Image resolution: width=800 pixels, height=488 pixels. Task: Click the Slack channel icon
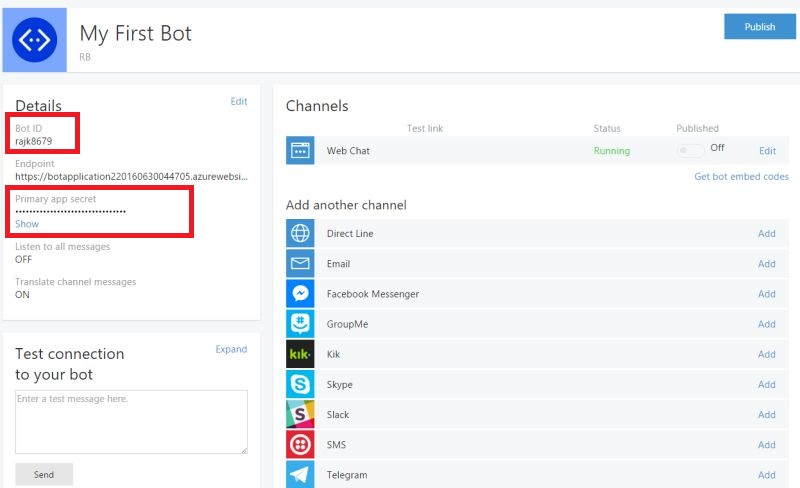(300, 414)
